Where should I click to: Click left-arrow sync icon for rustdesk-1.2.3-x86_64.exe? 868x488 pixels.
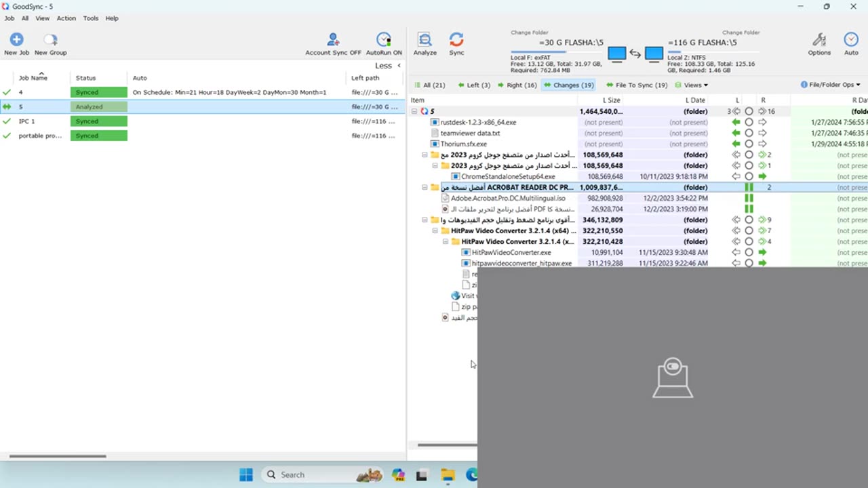736,122
